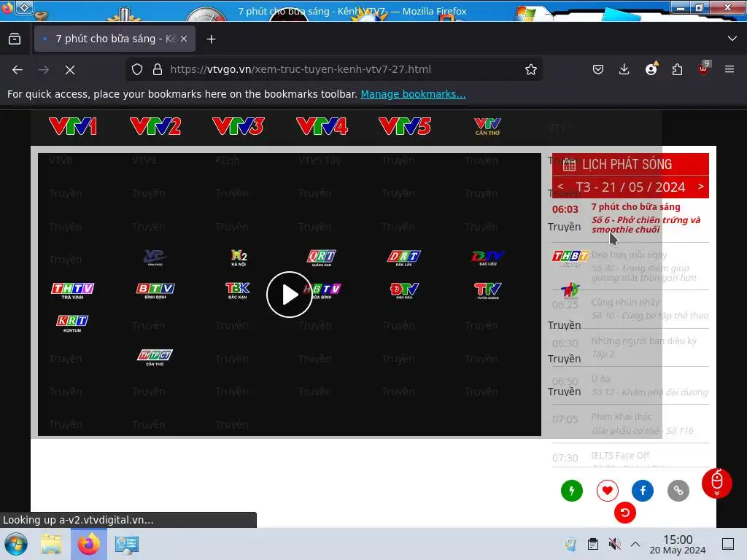The height and width of the screenshot is (560, 747).
Task: Open notification center button on taskbar
Action: [x=728, y=544]
